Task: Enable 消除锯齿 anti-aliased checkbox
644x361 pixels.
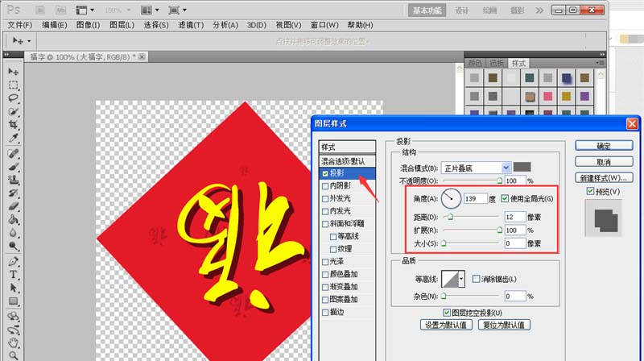Action: click(476, 279)
